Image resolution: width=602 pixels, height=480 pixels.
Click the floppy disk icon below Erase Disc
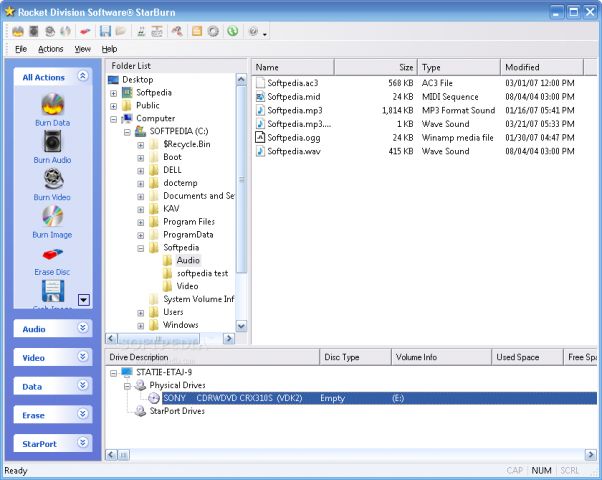pos(53,291)
